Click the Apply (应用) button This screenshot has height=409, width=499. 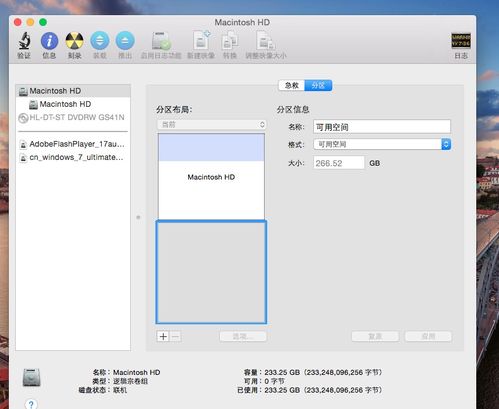coord(428,336)
